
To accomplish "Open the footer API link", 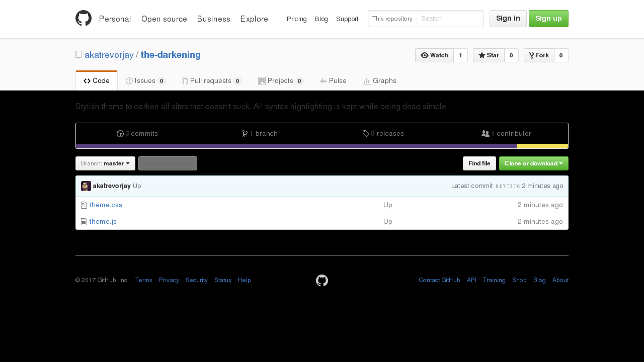I will tap(471, 281).
